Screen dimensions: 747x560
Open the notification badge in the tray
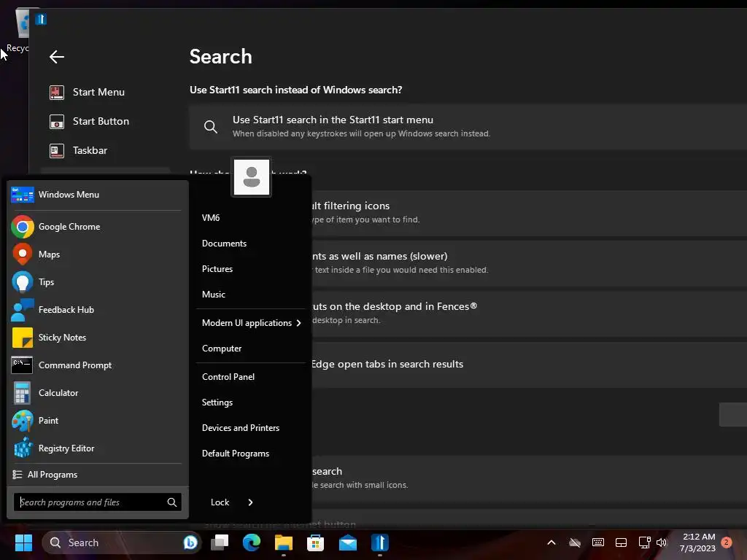point(727,542)
